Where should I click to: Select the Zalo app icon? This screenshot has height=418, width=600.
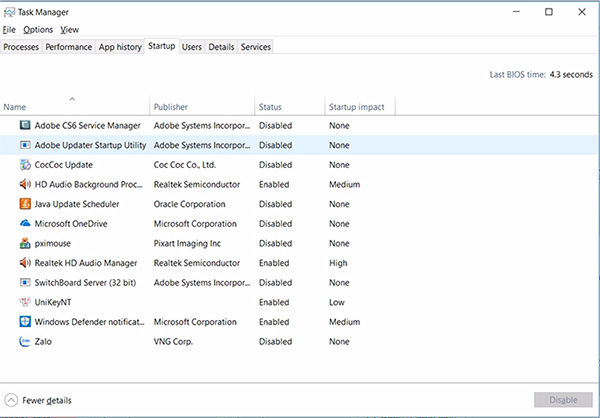coord(25,341)
